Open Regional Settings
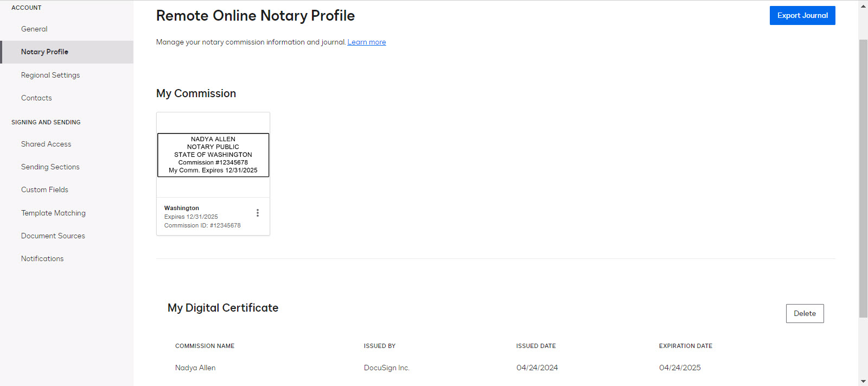Viewport: 868px width, 386px height. [50, 75]
